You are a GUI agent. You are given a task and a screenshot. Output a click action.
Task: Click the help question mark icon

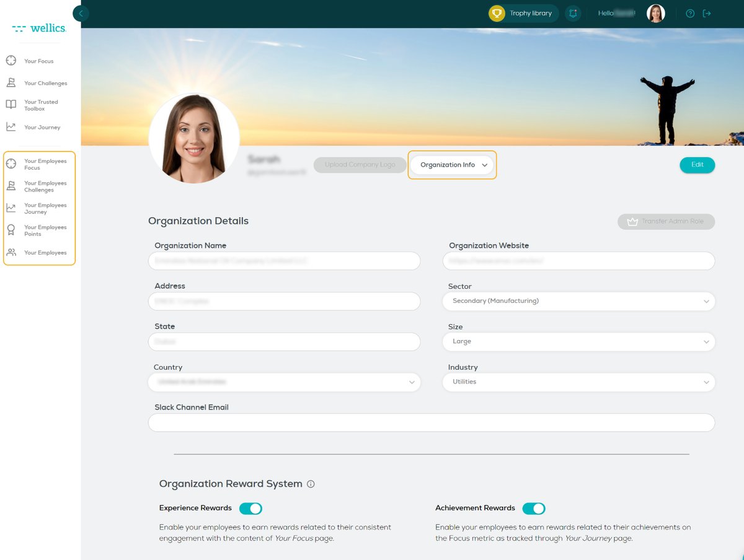[x=689, y=13]
